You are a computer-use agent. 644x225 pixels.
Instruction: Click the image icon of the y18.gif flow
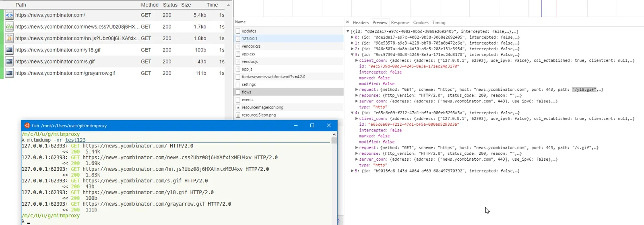pos(9,50)
